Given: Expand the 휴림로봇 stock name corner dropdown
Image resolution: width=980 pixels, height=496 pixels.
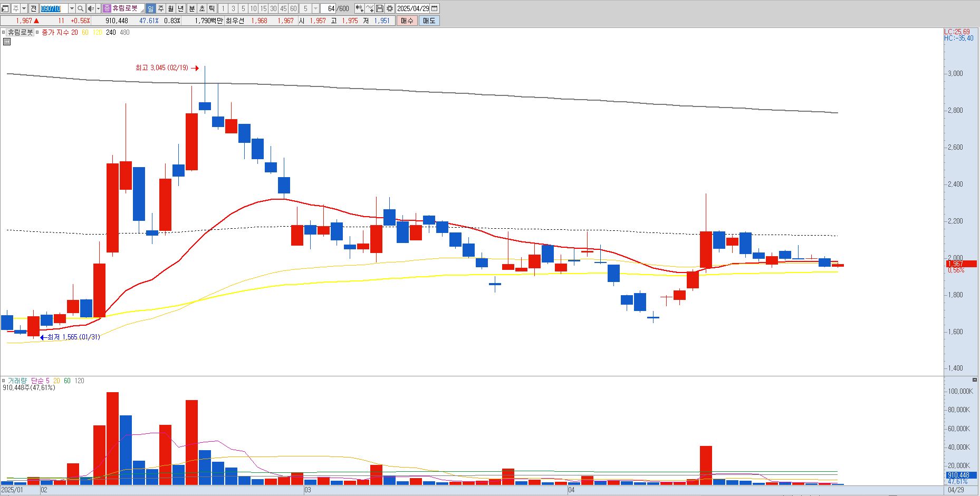Looking at the screenshot, I should (x=142, y=11).
